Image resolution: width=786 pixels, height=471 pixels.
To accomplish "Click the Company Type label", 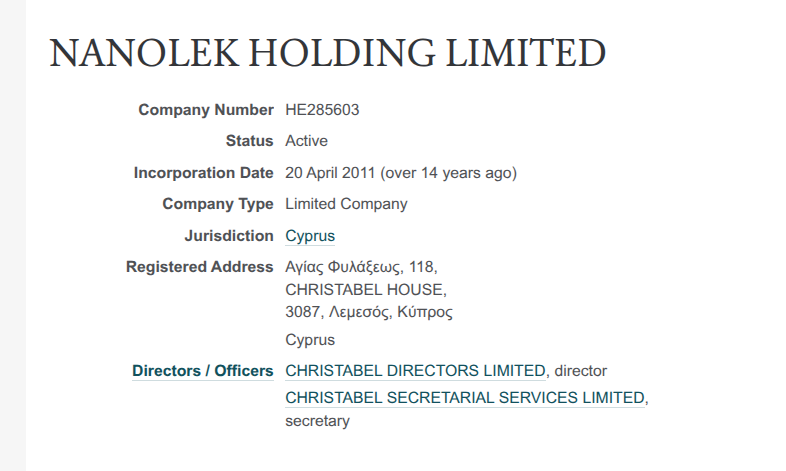I will [217, 204].
